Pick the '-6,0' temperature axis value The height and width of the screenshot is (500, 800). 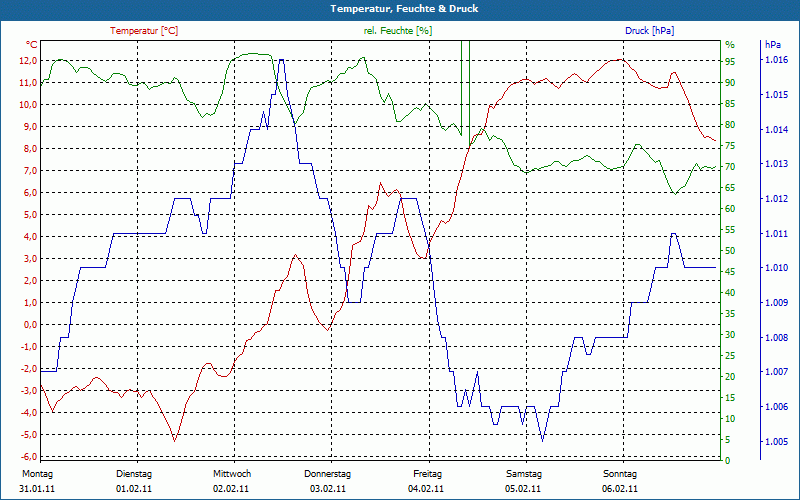point(27,457)
